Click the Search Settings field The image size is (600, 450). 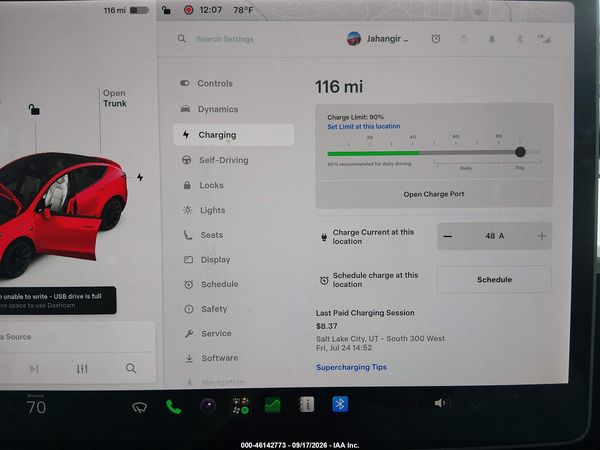(225, 39)
